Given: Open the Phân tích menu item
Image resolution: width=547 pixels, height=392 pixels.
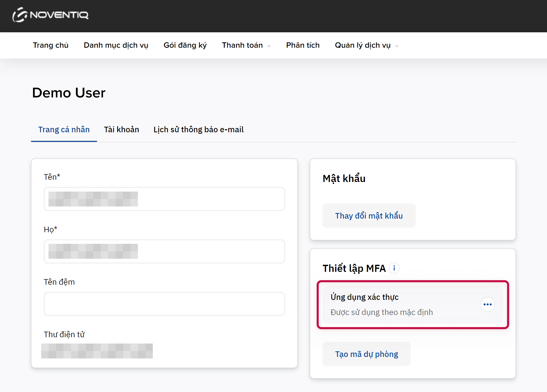Looking at the screenshot, I should tap(303, 45).
